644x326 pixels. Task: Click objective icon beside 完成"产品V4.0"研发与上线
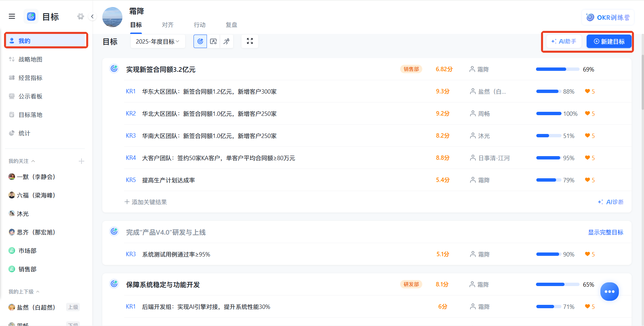point(114,232)
